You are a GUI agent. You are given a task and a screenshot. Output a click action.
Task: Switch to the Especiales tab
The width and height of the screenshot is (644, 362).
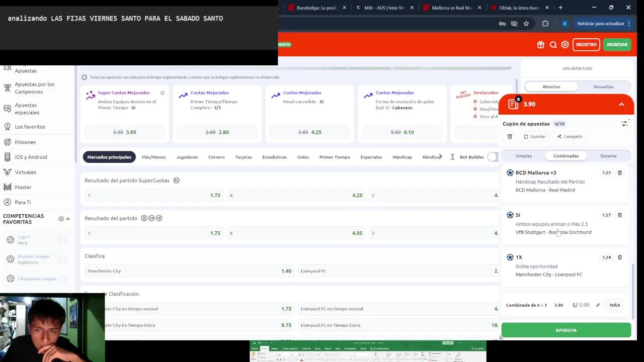(371, 157)
